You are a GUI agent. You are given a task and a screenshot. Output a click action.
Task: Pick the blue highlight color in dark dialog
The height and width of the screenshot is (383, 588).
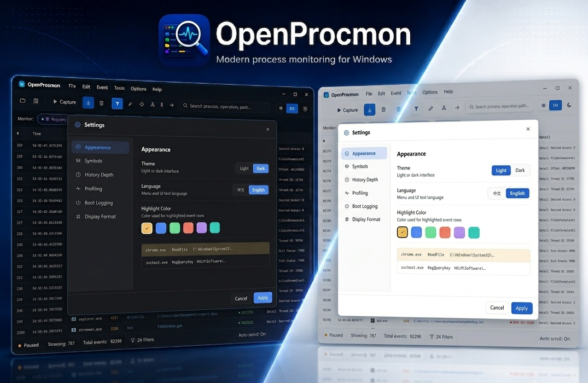(x=161, y=228)
